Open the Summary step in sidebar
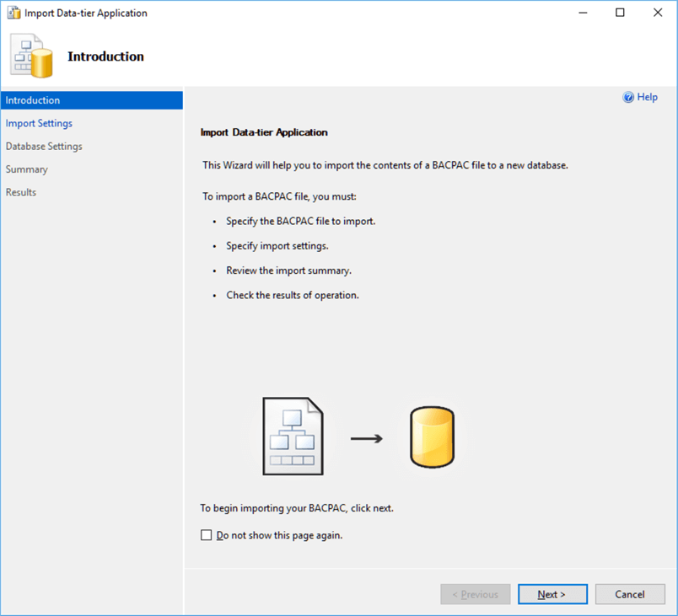This screenshot has width=678, height=616. coord(27,169)
